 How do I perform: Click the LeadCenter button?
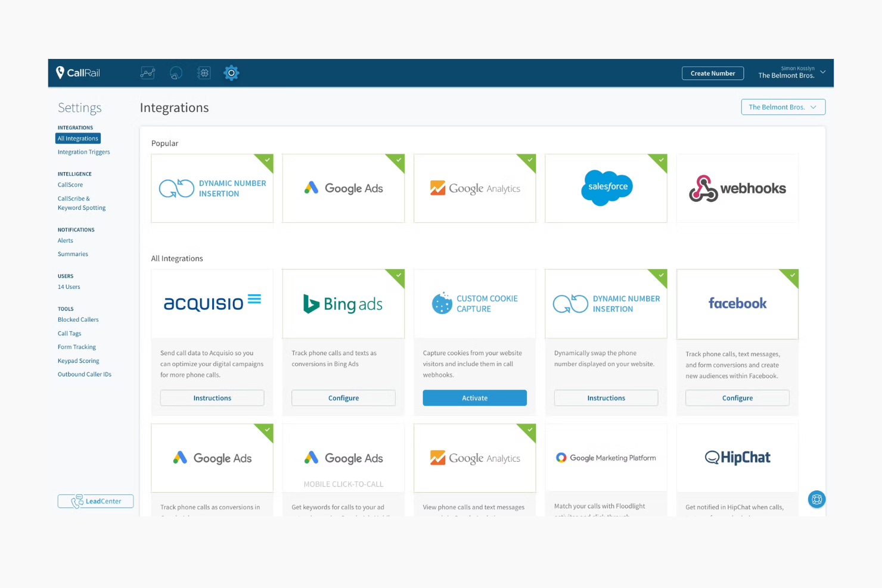(x=95, y=501)
